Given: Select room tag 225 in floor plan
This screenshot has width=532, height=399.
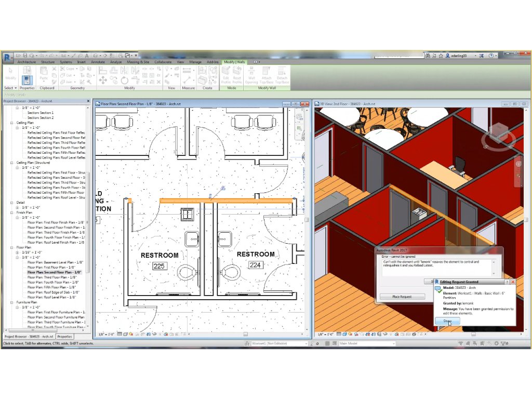Looking at the screenshot, I should click(x=159, y=267).
